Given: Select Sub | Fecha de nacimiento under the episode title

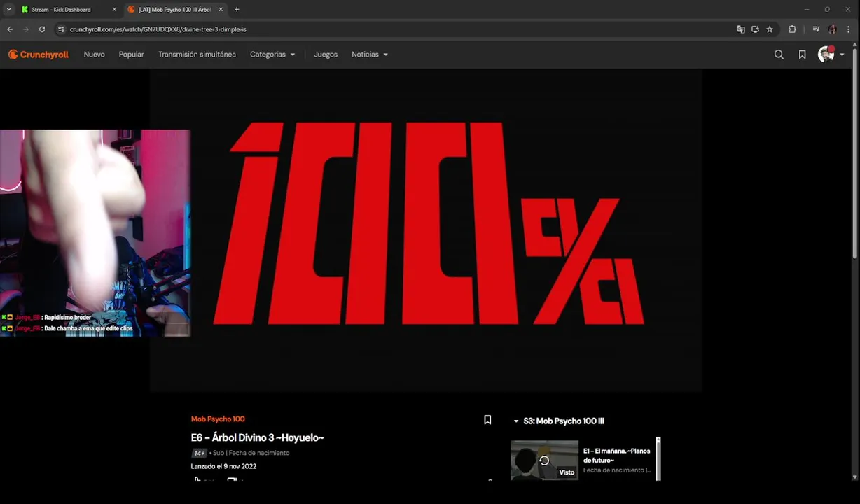Looking at the screenshot, I should [x=251, y=453].
